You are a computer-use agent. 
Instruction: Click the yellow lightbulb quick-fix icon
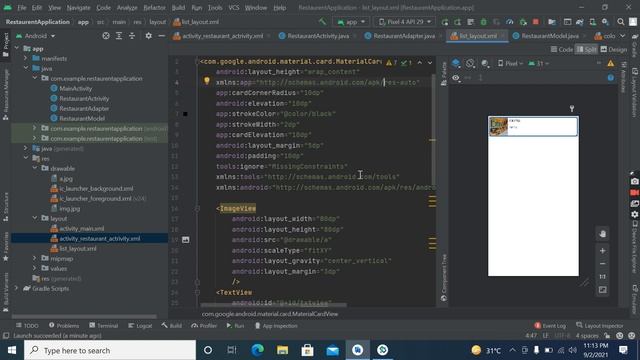click(207, 81)
